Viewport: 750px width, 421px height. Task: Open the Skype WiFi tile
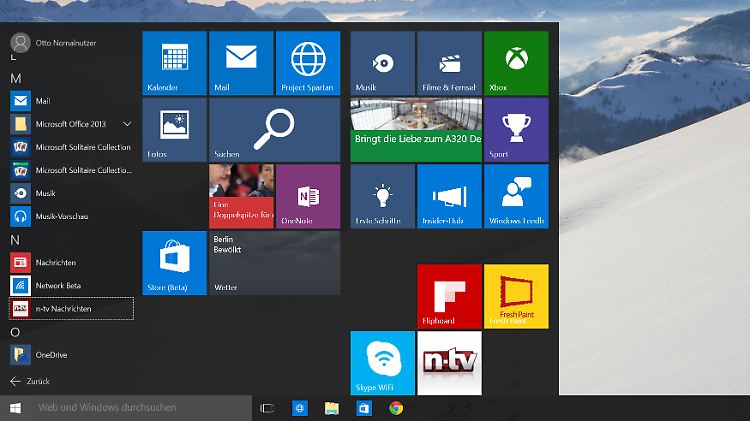click(382, 363)
